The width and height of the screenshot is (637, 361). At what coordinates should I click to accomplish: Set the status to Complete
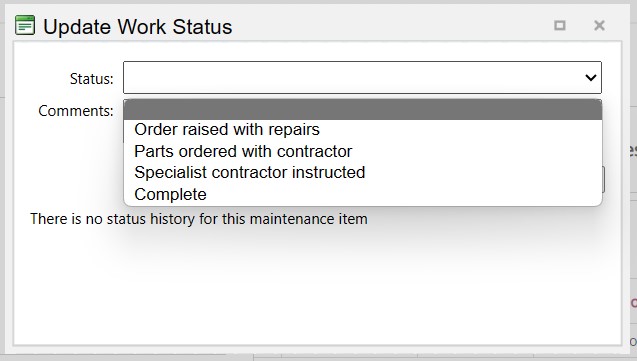pyautogui.click(x=170, y=194)
